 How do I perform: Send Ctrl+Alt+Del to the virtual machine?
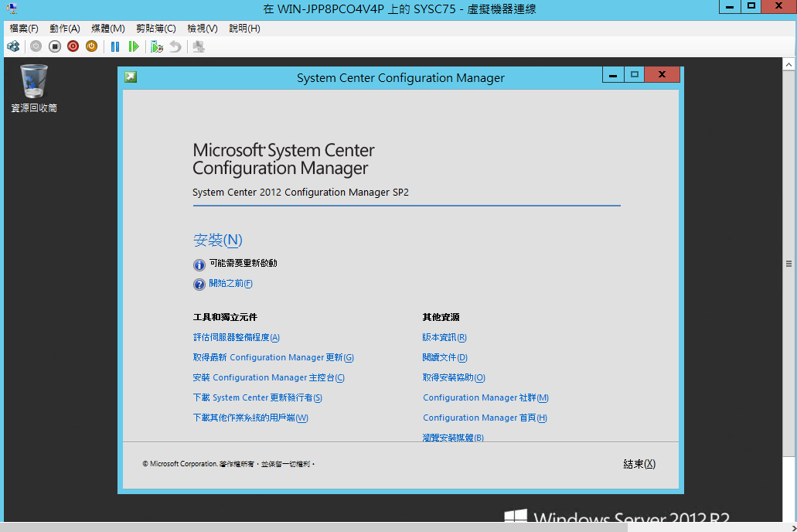(13, 47)
